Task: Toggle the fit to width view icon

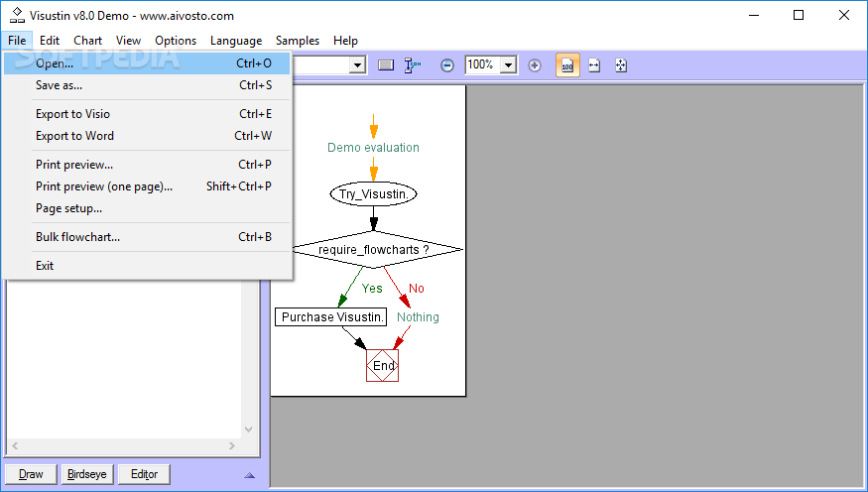Action: (594, 65)
